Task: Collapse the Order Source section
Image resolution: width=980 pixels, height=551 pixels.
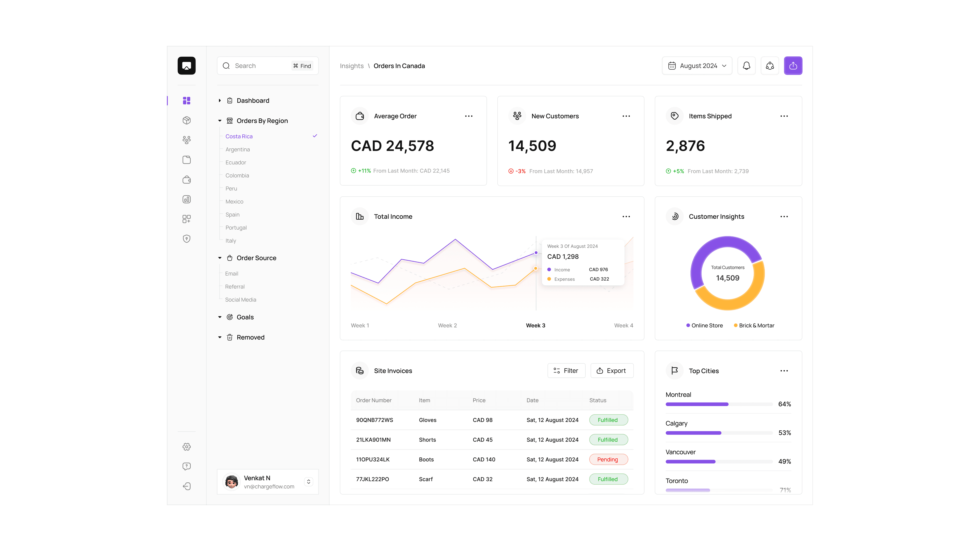Action: [x=220, y=258]
